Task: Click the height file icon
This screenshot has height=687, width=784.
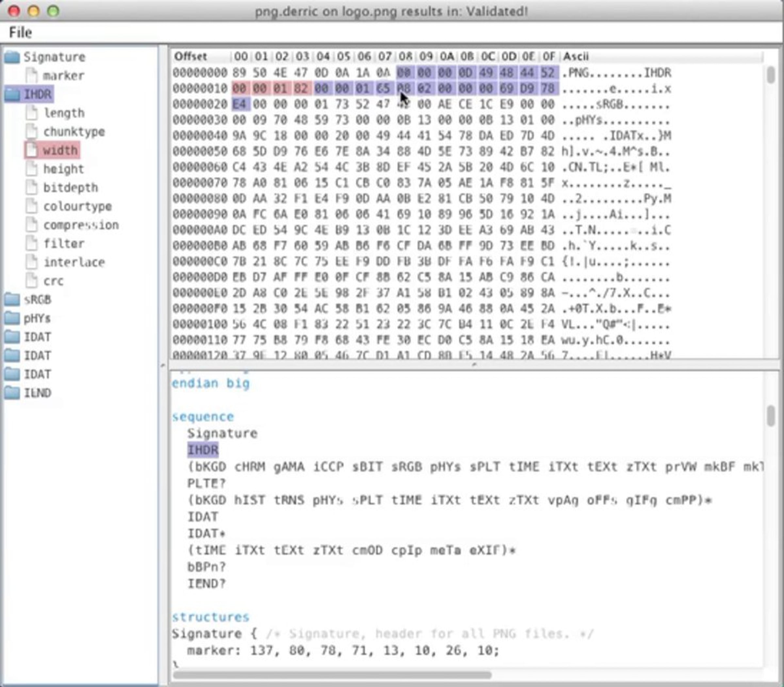Action: pos(32,169)
